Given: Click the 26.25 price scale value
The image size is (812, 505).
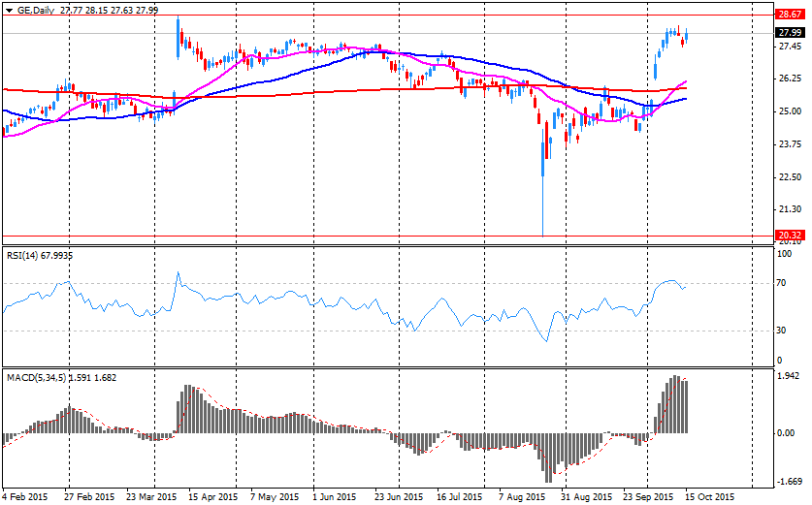Looking at the screenshot, I should point(790,79).
